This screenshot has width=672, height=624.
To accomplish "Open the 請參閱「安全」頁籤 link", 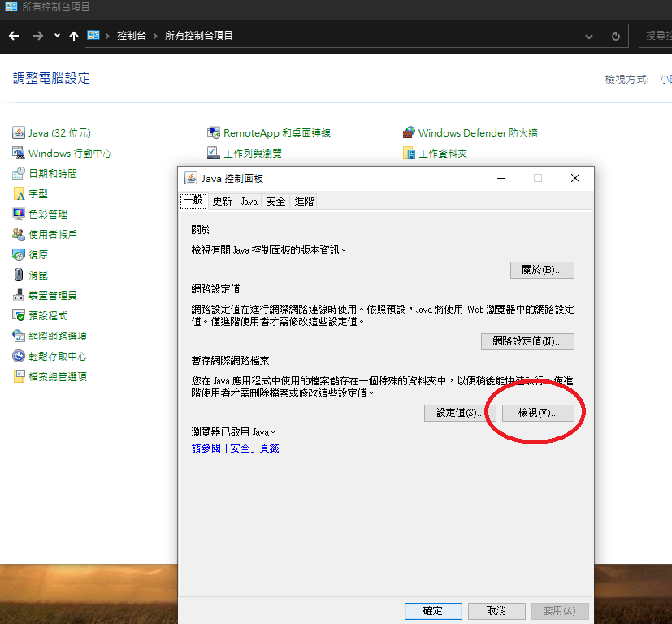I will tap(236, 448).
